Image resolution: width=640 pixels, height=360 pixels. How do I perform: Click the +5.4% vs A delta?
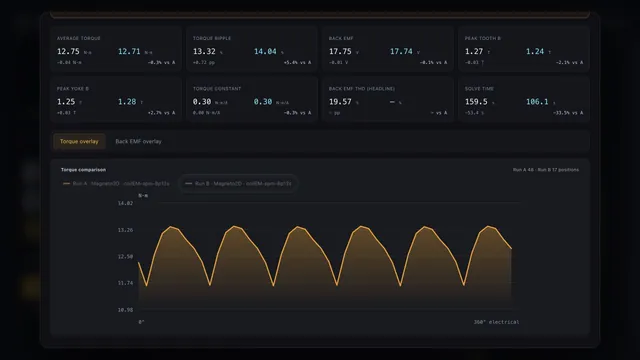[x=297, y=62]
